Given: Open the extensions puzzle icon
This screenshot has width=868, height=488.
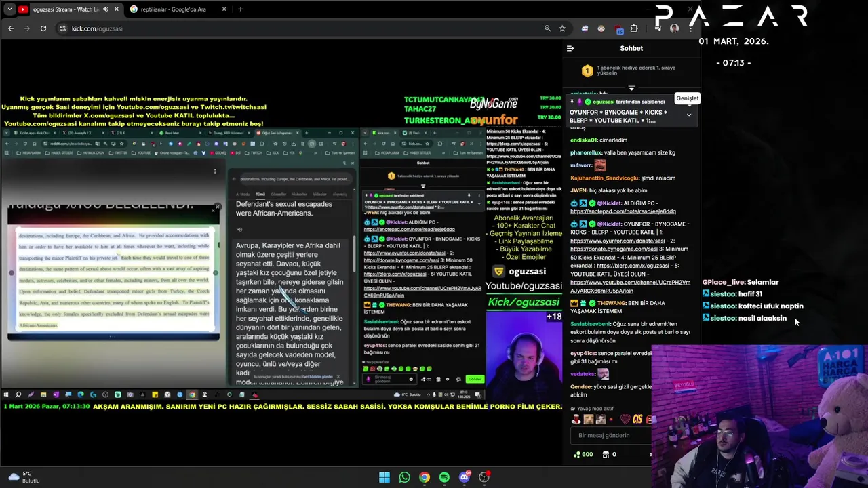Looking at the screenshot, I should 634,28.
